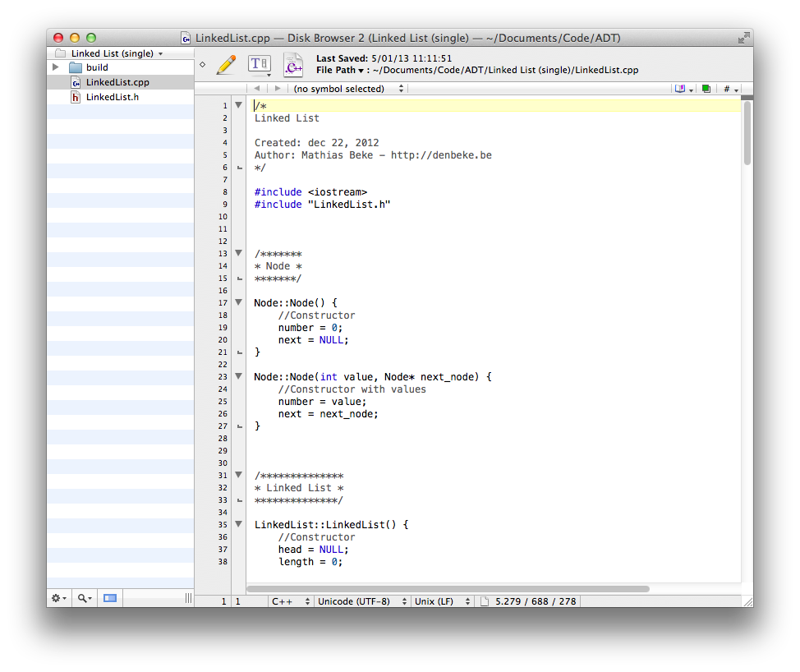Open the C++ language dropdown

point(291,601)
